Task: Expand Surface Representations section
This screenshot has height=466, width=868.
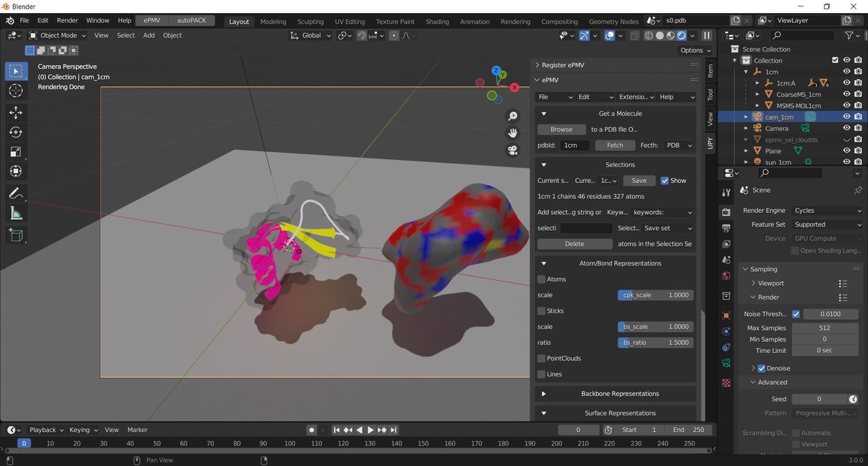Action: [x=543, y=413]
